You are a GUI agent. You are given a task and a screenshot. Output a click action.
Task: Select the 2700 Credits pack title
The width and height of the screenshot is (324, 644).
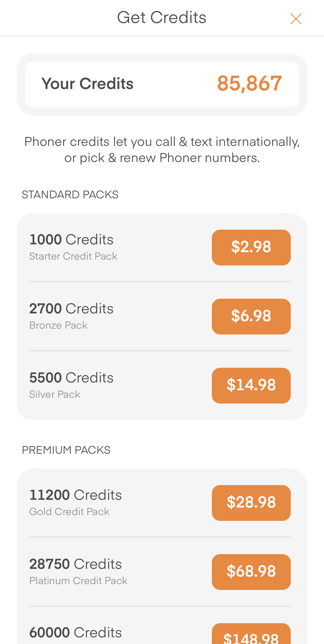[71, 309]
